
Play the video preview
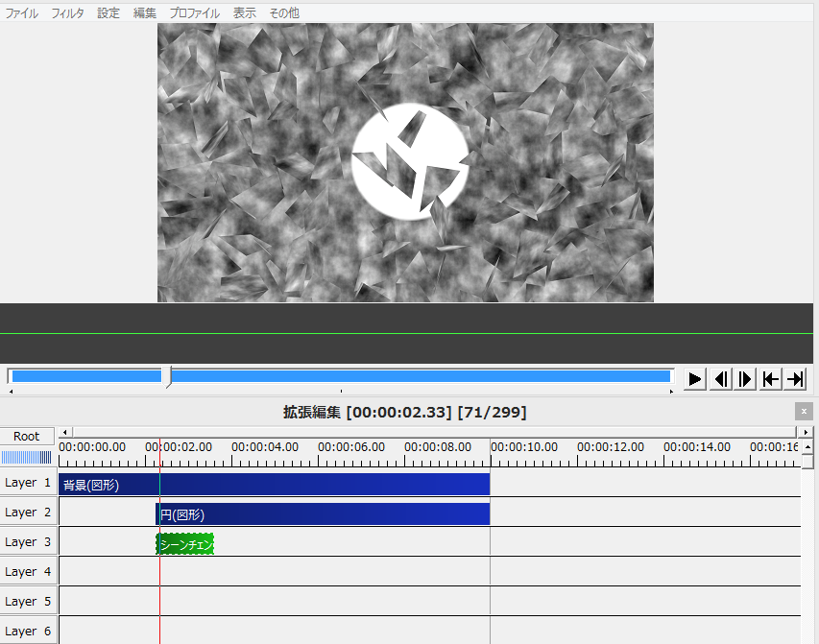click(693, 378)
